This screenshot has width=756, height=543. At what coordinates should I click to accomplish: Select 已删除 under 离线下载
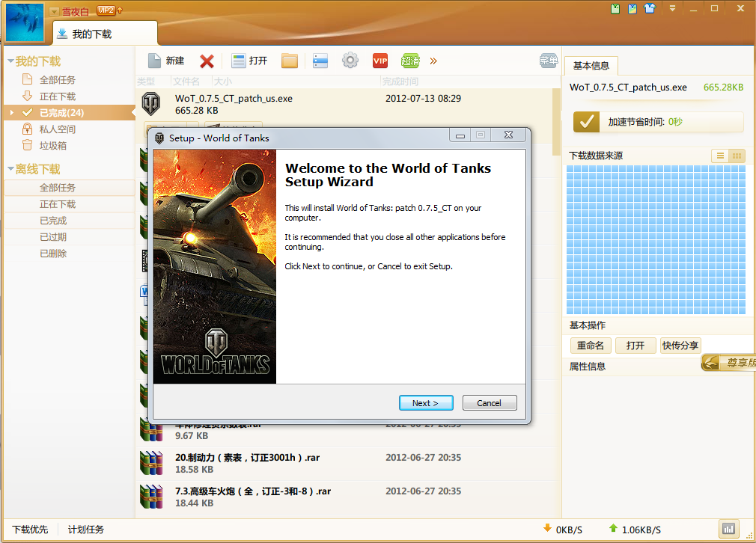coord(70,254)
